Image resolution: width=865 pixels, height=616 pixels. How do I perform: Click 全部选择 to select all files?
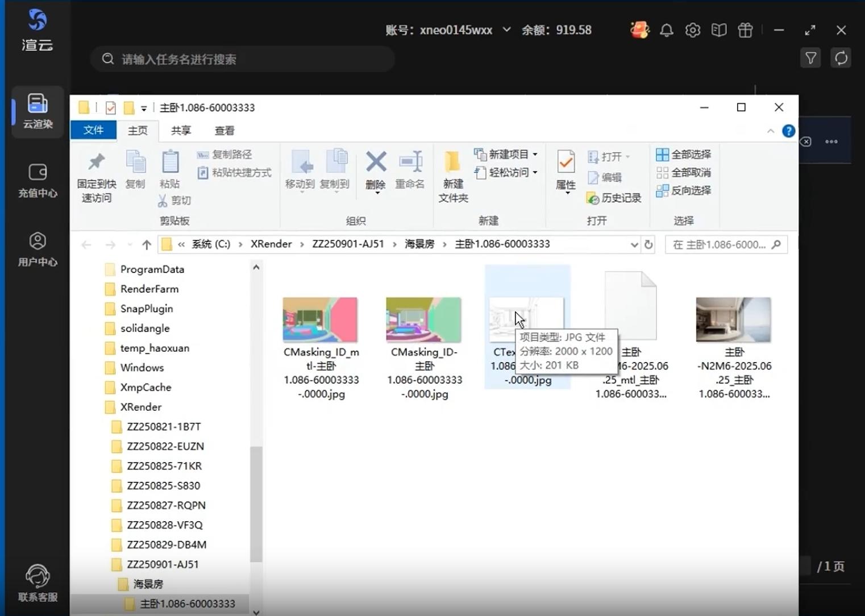[x=684, y=155]
